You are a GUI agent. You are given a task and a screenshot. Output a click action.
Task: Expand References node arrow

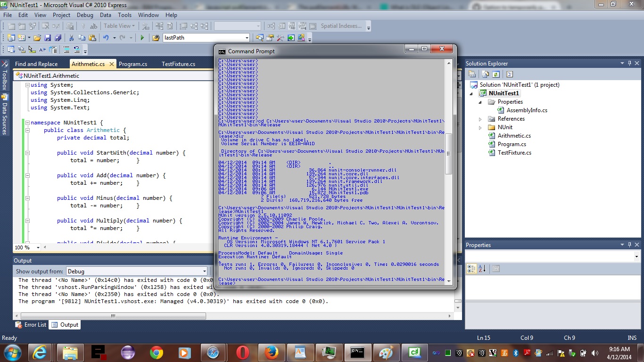(x=480, y=119)
